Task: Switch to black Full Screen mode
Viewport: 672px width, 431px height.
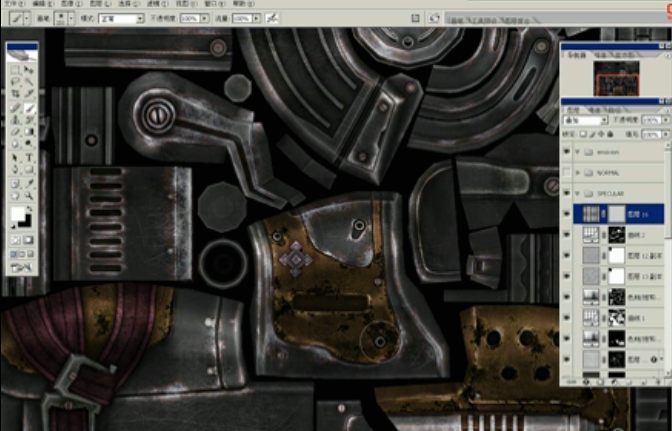Action: pos(30,254)
